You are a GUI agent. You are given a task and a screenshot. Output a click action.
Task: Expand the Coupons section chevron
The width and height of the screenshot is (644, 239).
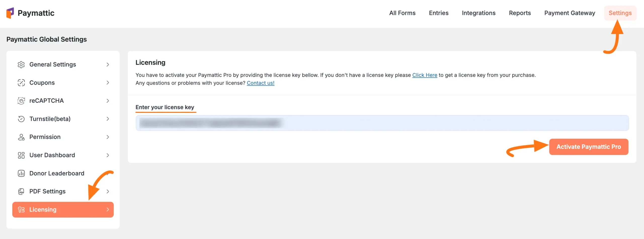point(108,83)
